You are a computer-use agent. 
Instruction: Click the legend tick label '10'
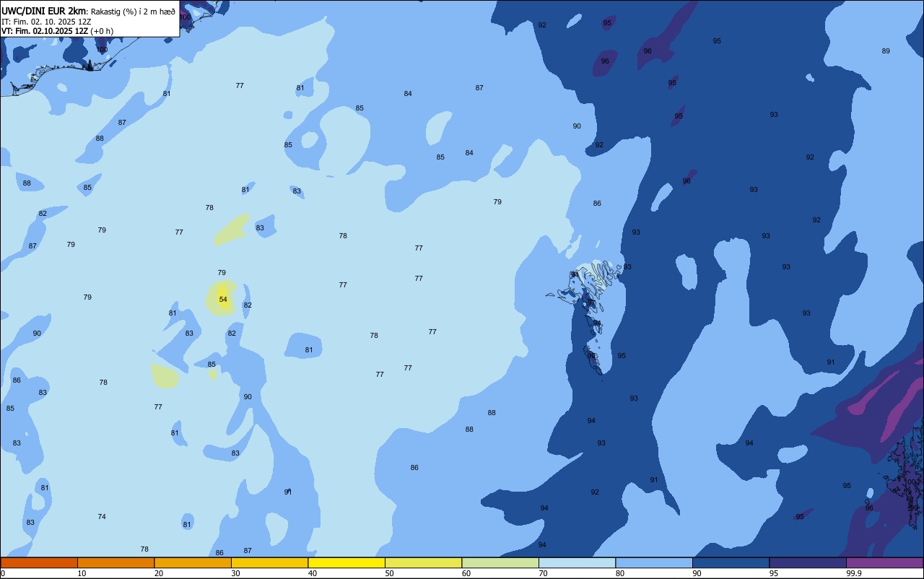click(82, 573)
